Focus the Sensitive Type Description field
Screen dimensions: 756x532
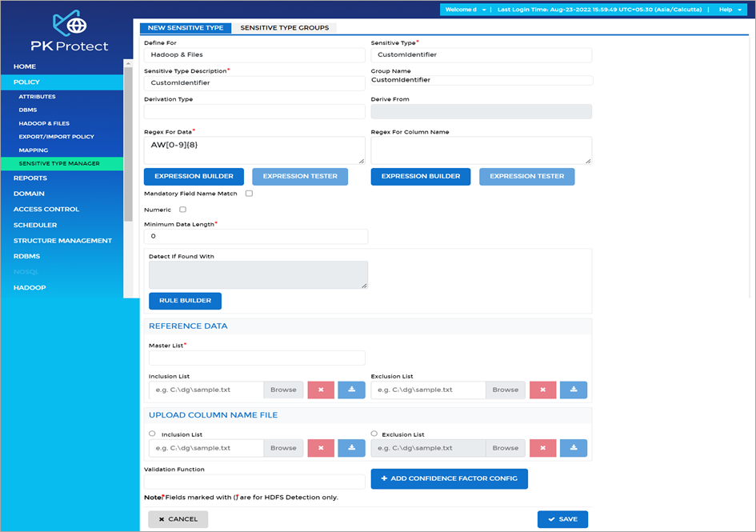(x=254, y=83)
